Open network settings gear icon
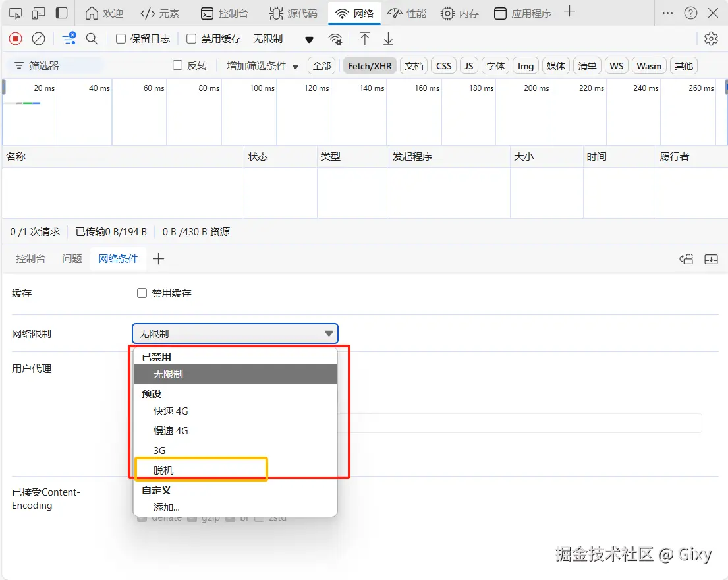Viewport: 728px width, 580px height. pos(712,38)
